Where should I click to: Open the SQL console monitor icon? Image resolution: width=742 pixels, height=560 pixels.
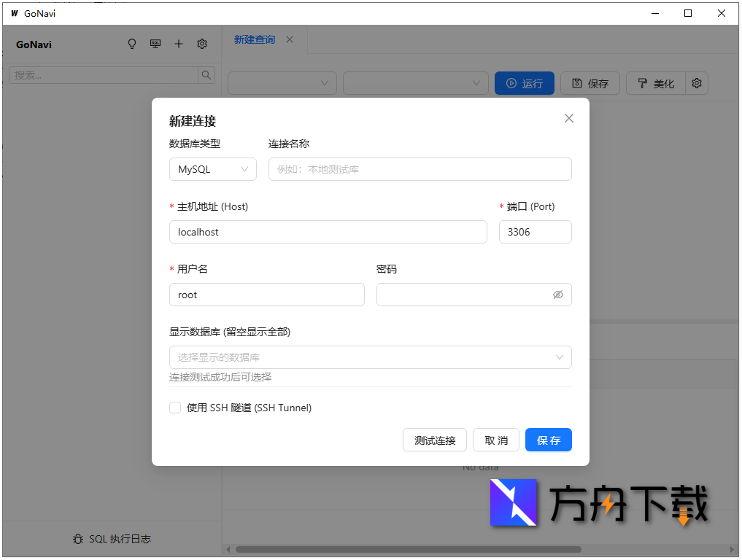click(x=155, y=44)
